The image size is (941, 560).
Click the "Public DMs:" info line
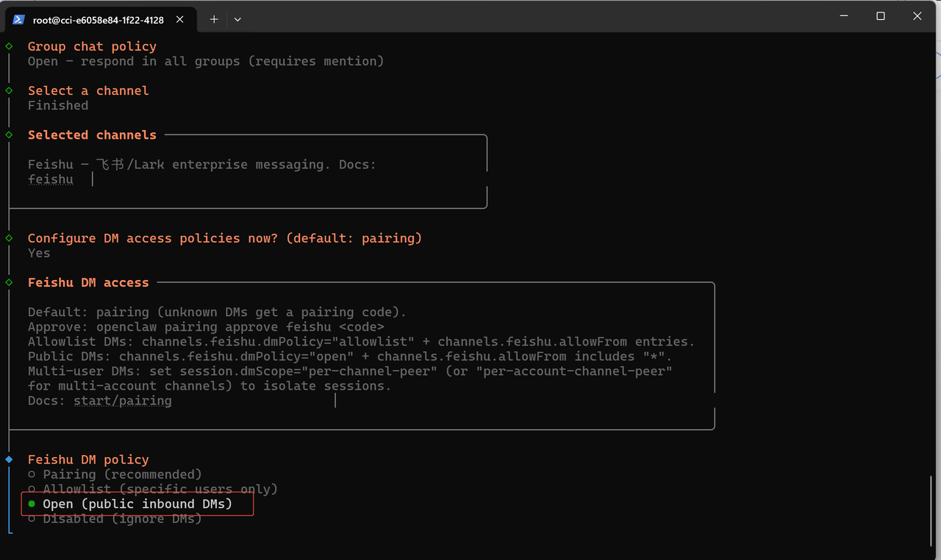point(350,356)
